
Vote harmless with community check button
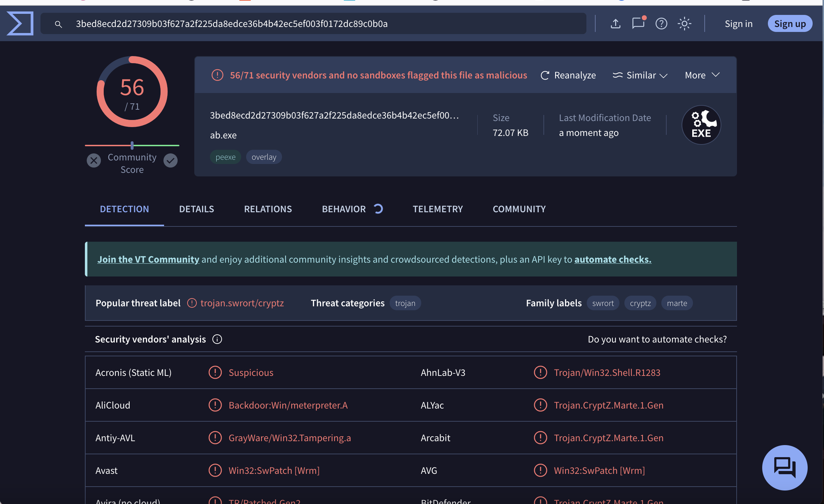pyautogui.click(x=170, y=160)
